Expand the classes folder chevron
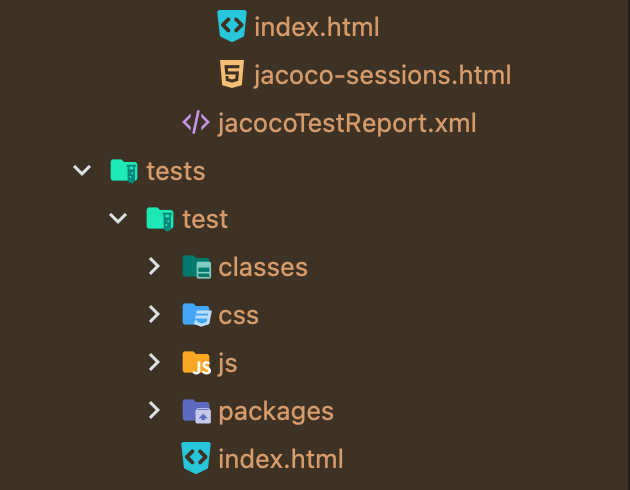The height and width of the screenshot is (490, 630). (x=154, y=267)
